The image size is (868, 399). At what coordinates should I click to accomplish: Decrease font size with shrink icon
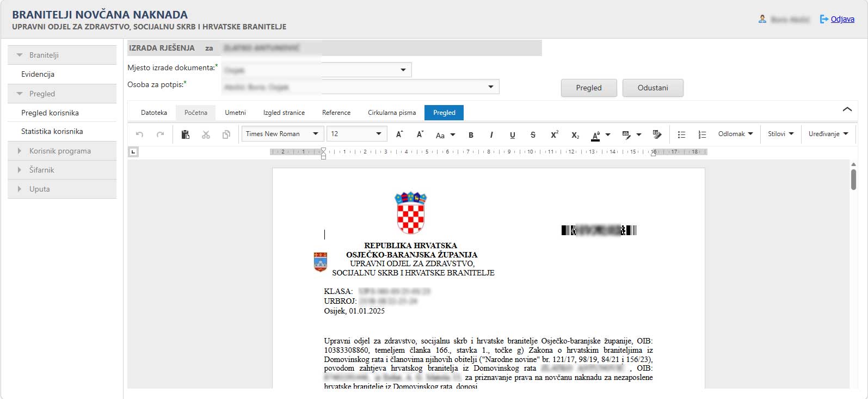coord(420,134)
